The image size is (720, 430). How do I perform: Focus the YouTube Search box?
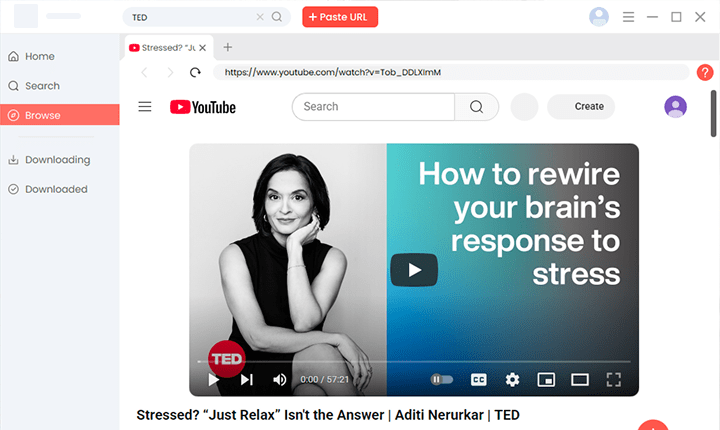click(x=373, y=107)
